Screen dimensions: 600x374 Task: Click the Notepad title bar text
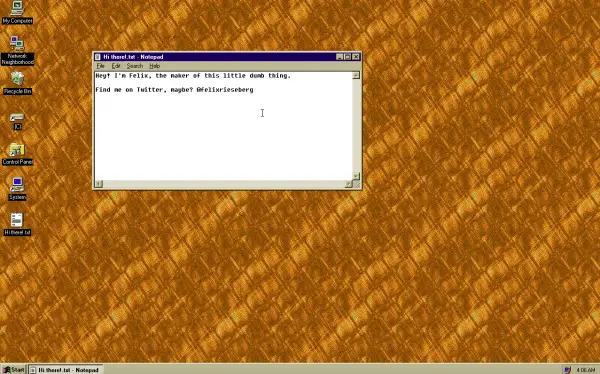click(133, 57)
